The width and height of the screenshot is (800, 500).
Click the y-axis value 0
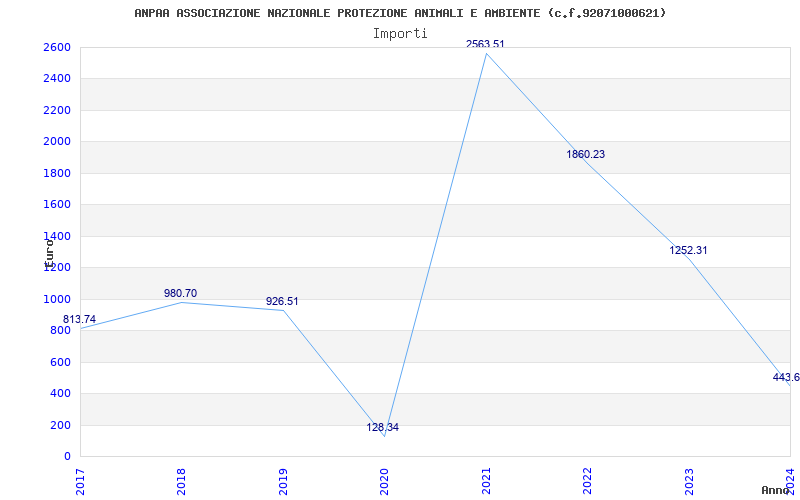67,457
